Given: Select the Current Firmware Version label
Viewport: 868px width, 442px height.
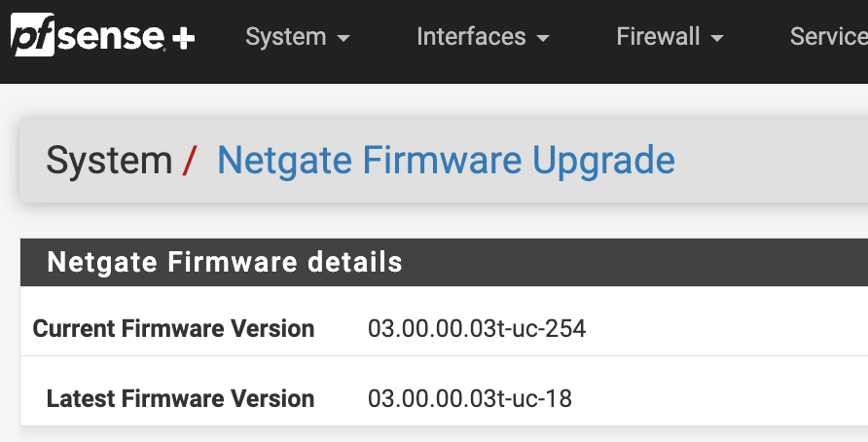Looking at the screenshot, I should pos(173,329).
